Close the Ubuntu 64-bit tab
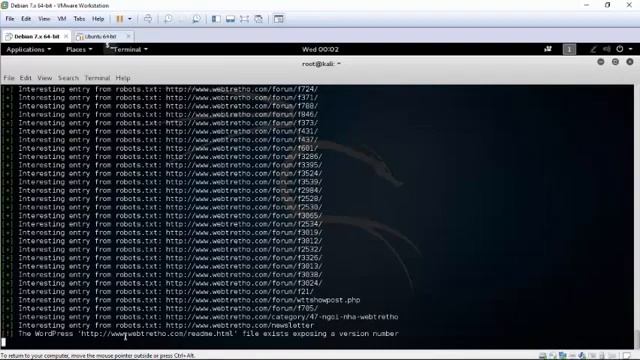The height and width of the screenshot is (360, 640). 128,36
